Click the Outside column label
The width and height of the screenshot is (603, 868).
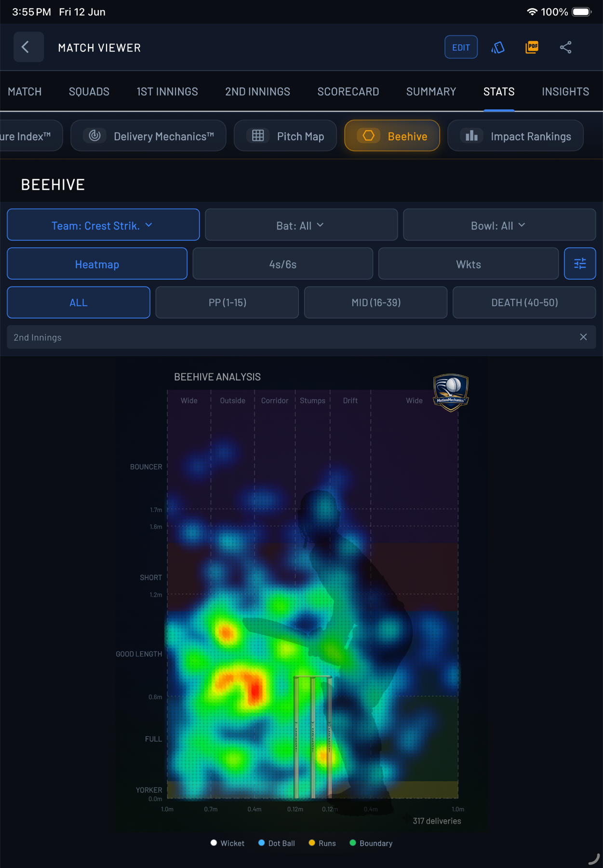[x=232, y=401]
